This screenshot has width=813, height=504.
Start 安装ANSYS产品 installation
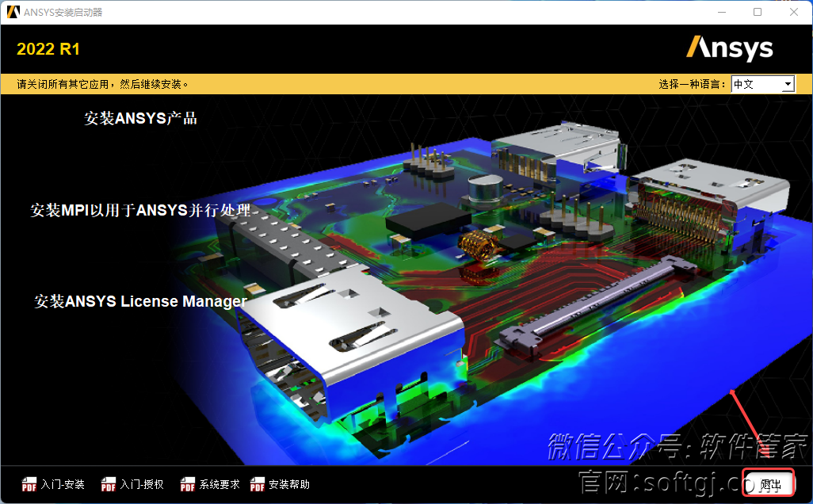pyautogui.click(x=140, y=119)
